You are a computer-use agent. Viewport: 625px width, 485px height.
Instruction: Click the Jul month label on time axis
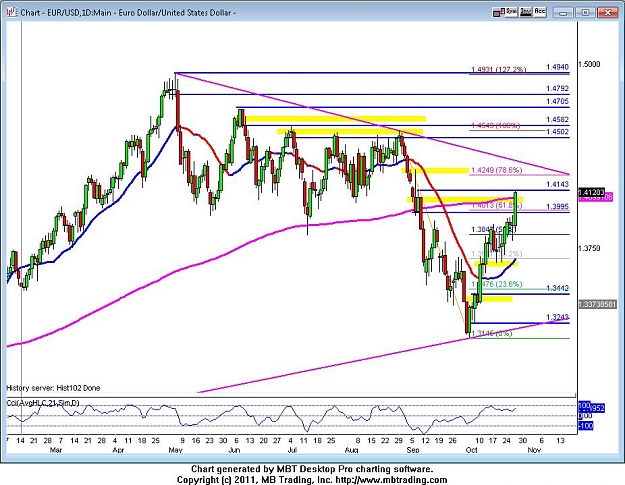[292, 450]
